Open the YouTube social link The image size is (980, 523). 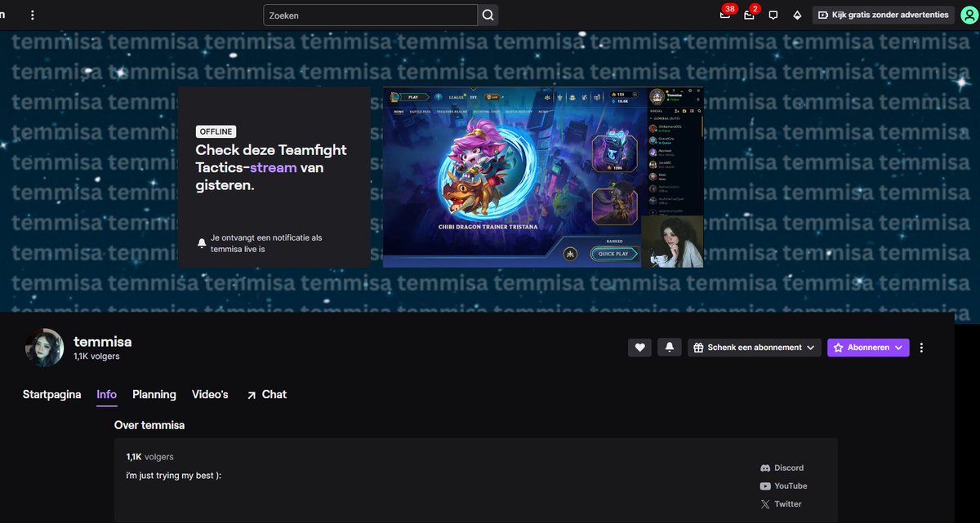click(784, 486)
